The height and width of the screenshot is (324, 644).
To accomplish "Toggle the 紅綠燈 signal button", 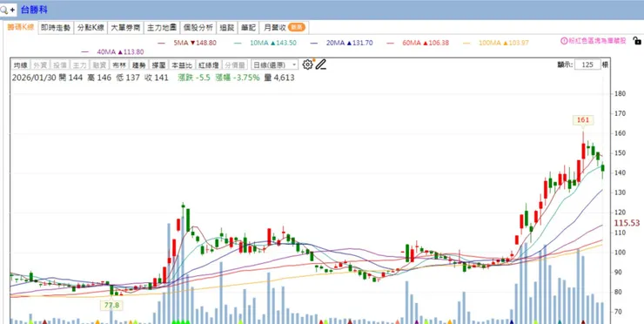I will pos(209,65).
